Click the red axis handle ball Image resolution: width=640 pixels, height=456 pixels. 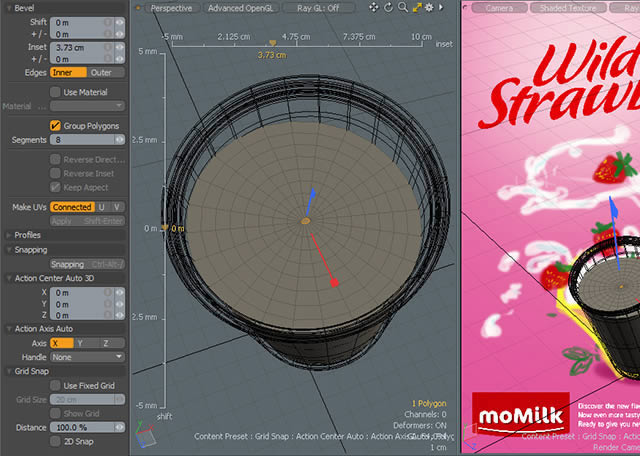[334, 282]
